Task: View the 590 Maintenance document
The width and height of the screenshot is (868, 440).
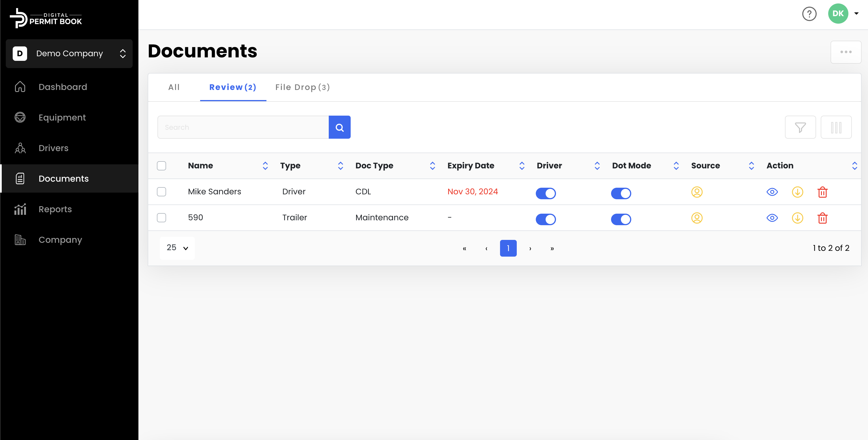Action: click(772, 218)
